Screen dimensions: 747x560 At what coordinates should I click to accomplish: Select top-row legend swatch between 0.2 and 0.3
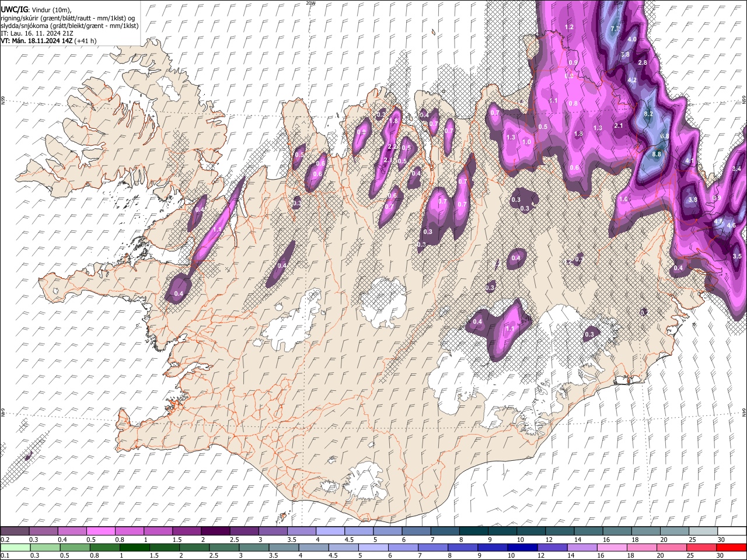tap(15, 531)
